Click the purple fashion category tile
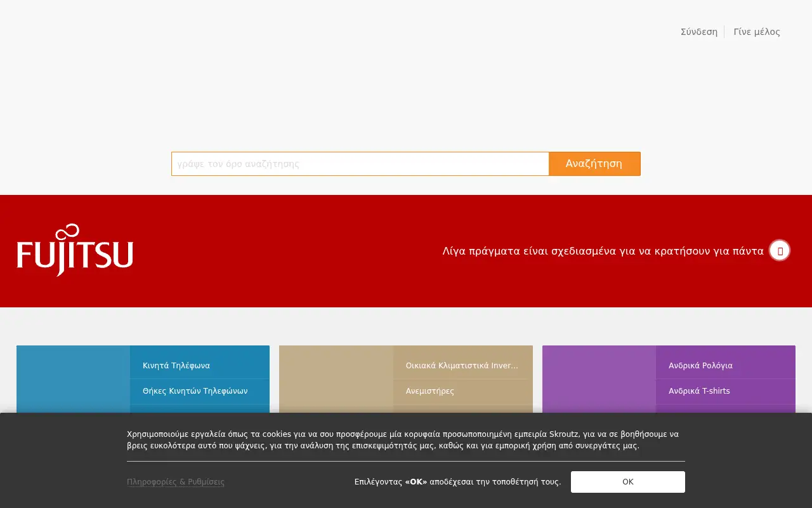Screen dimensions: 812x508 (x=599, y=379)
